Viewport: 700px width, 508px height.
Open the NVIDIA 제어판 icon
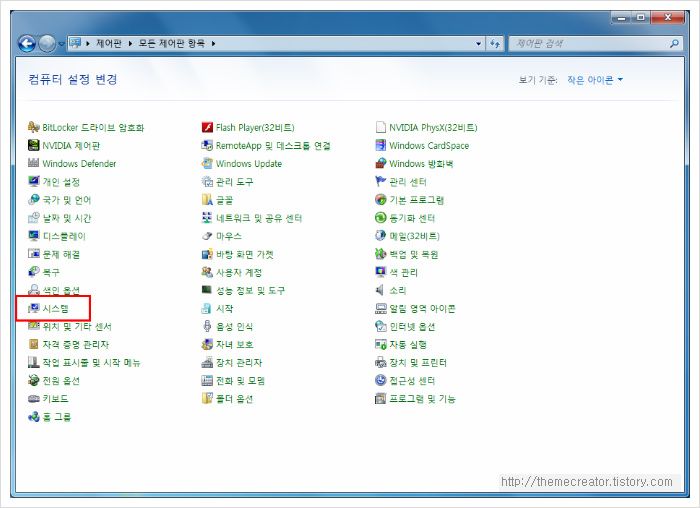33,146
